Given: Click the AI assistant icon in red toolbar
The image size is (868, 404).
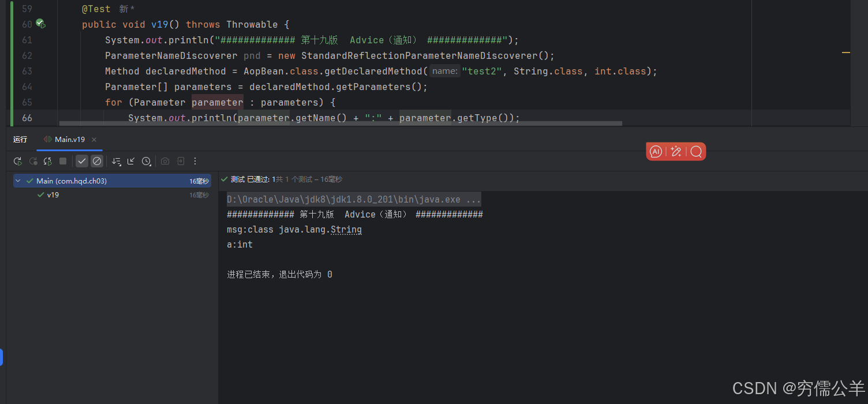Looking at the screenshot, I should [656, 151].
